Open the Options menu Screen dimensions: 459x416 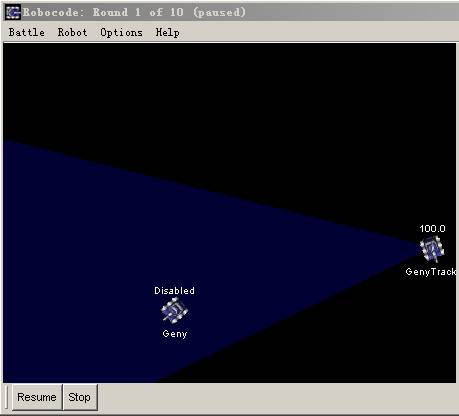tap(121, 32)
